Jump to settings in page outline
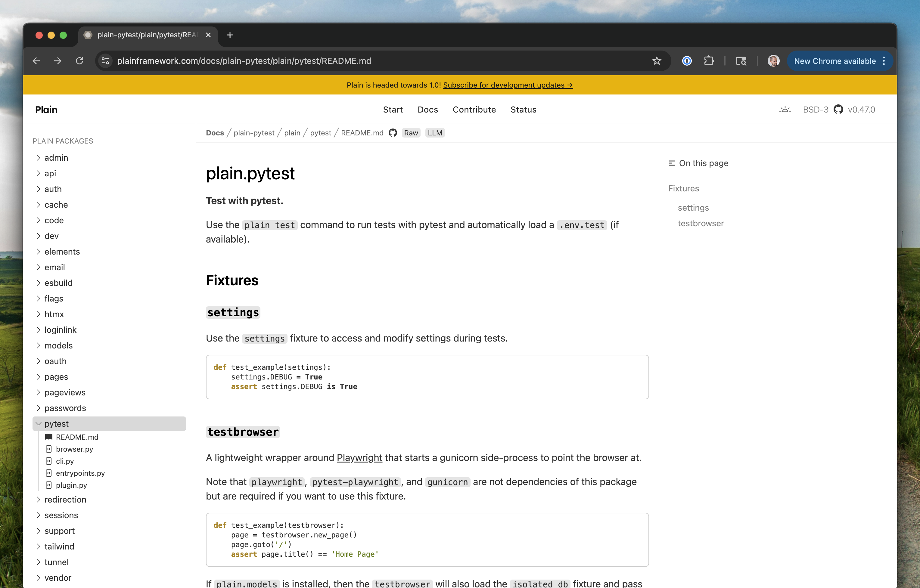The image size is (920, 588). pos(693,208)
